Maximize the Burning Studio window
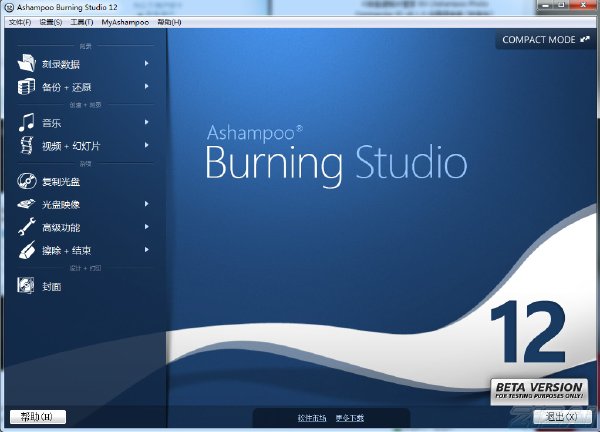 (x=562, y=5)
